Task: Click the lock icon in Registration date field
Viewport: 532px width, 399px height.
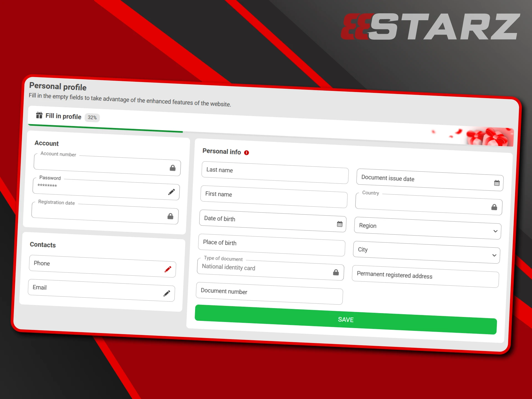Action: [x=170, y=216]
